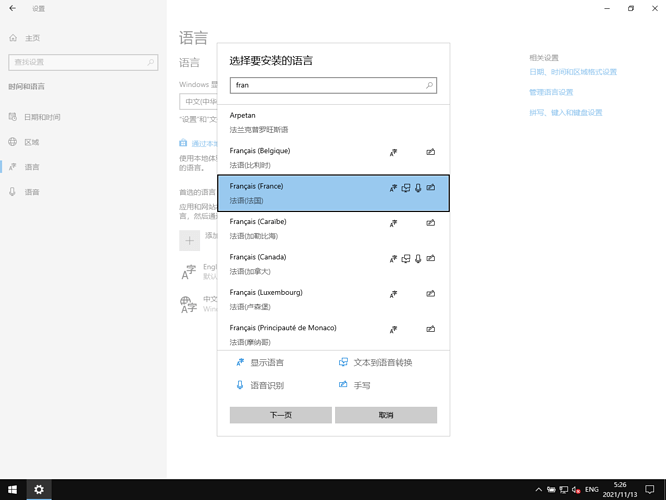Screen dimensions: 666x500
Task: Open the 日期和时间 settings page
Action: (x=42, y=117)
